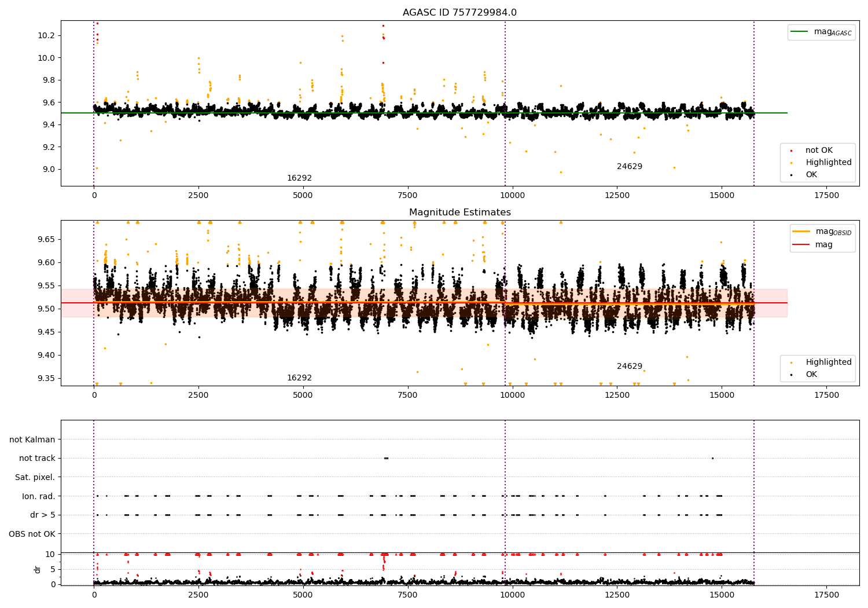Image resolution: width=868 pixels, height=608 pixels.
Task: Click the 16292 annotation in top plot
Action: pos(299,178)
